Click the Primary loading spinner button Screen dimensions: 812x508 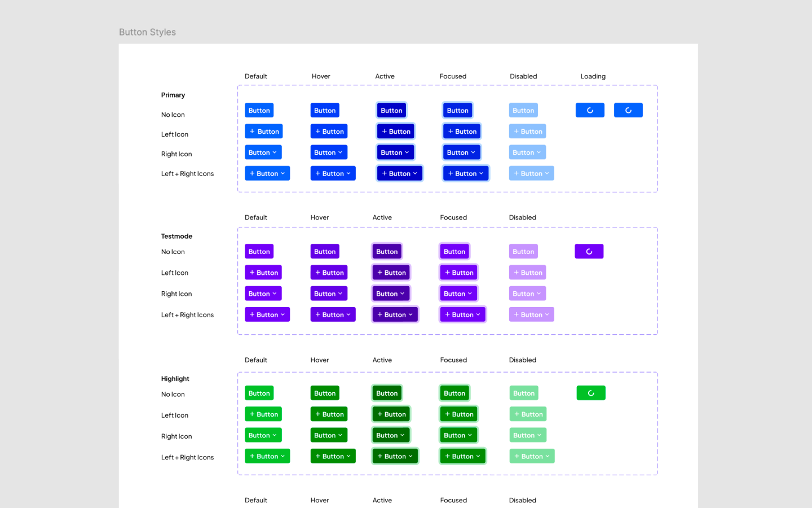click(x=590, y=110)
